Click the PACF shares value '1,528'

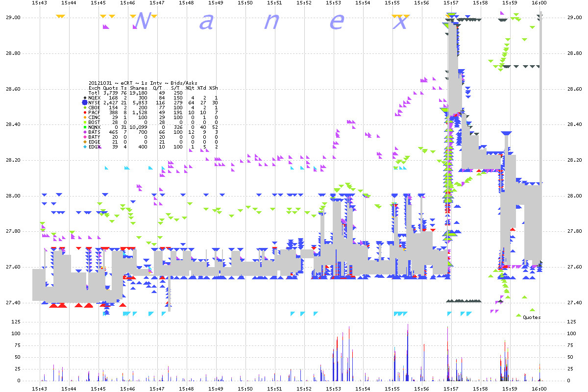140,113
